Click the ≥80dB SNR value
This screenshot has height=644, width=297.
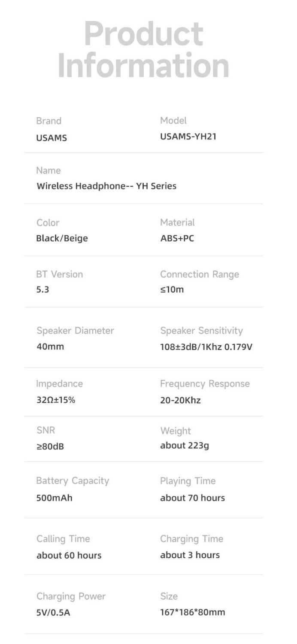[x=50, y=447]
